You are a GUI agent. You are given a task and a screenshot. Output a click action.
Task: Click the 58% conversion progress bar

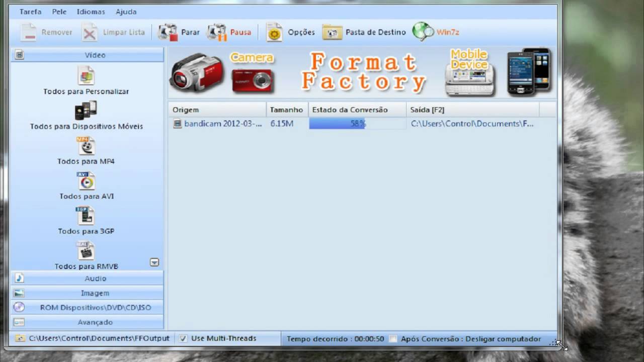[357, 124]
